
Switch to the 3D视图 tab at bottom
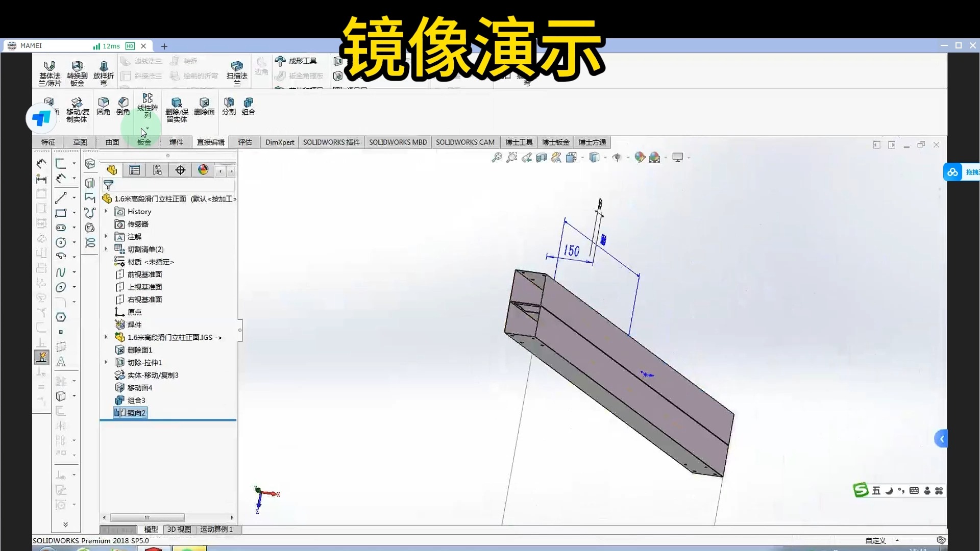(179, 530)
